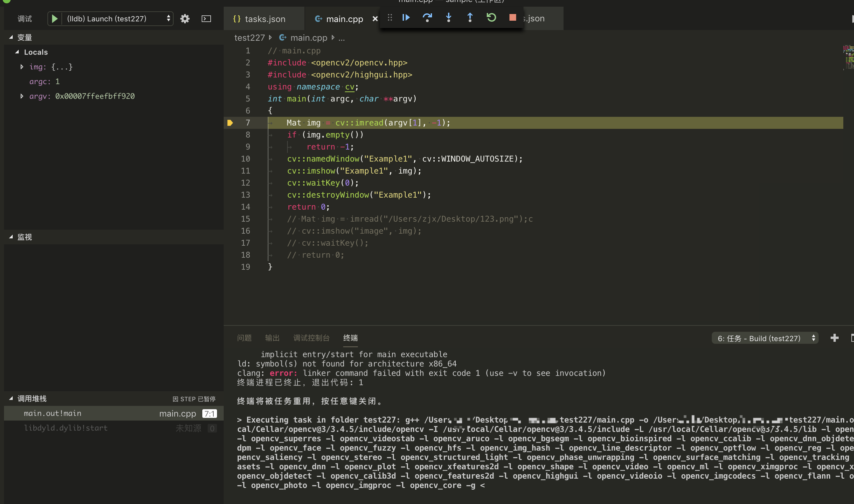Toggle the breakpoint on line 7
Viewport: 854px width, 504px height.
[230, 123]
